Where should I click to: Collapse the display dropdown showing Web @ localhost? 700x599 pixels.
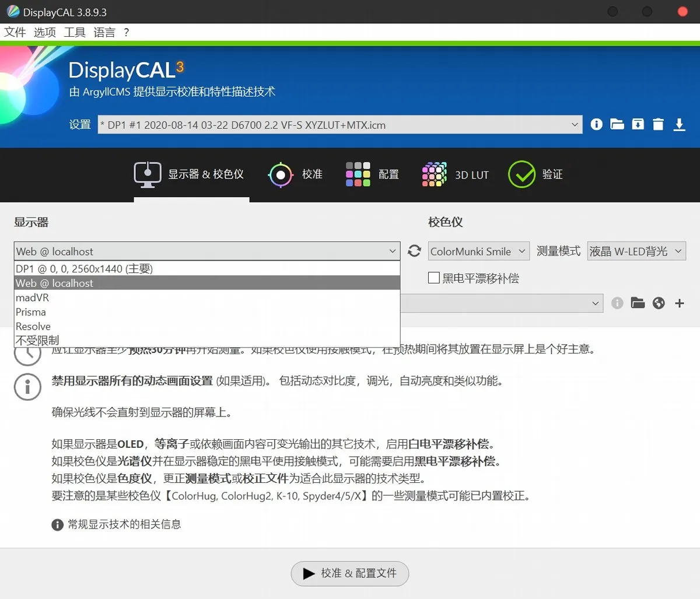207,251
